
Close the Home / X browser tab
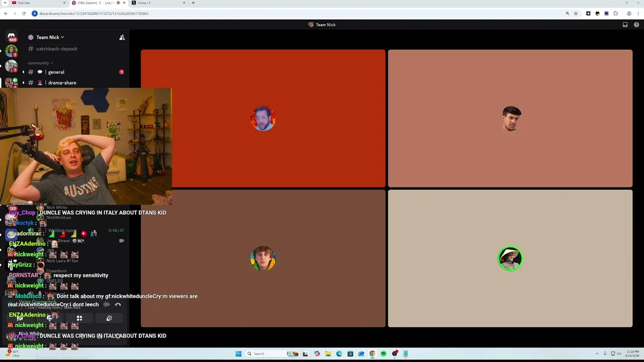[184, 3]
